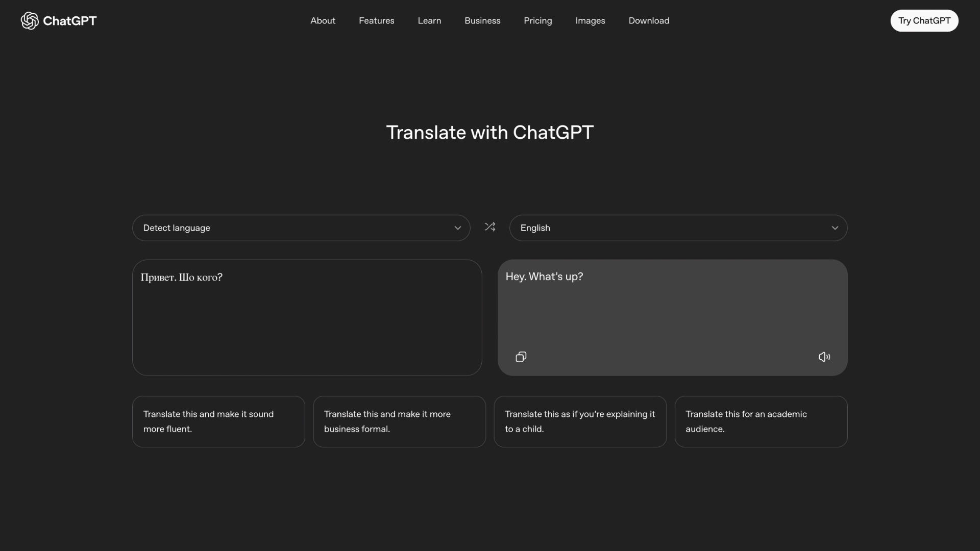980x551 pixels.
Task: Open the Pricing page
Action: (x=537, y=20)
